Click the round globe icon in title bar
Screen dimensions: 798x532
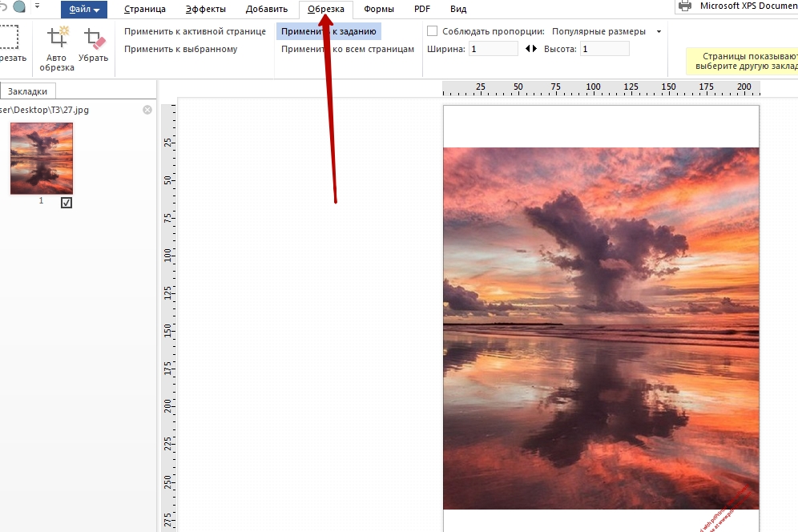19,6
